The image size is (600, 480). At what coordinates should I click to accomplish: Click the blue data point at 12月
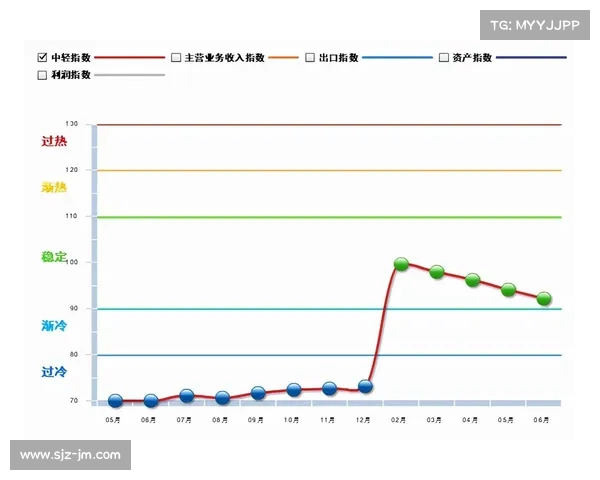365,386
